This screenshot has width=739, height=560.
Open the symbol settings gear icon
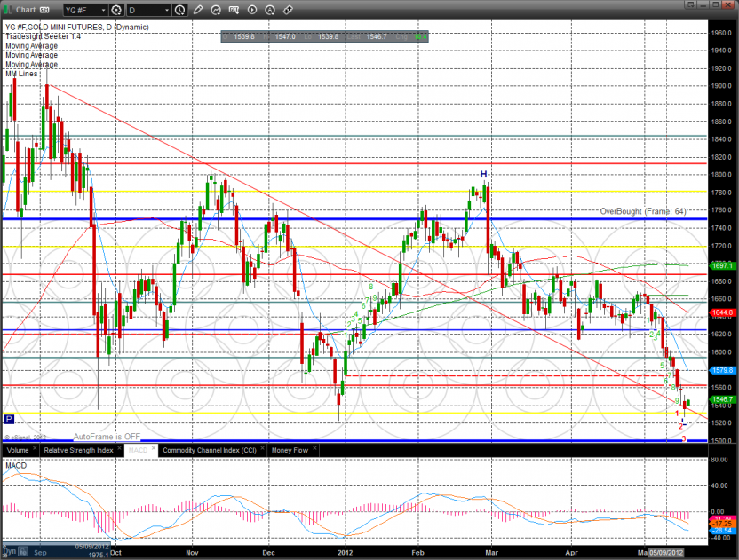tap(116, 10)
